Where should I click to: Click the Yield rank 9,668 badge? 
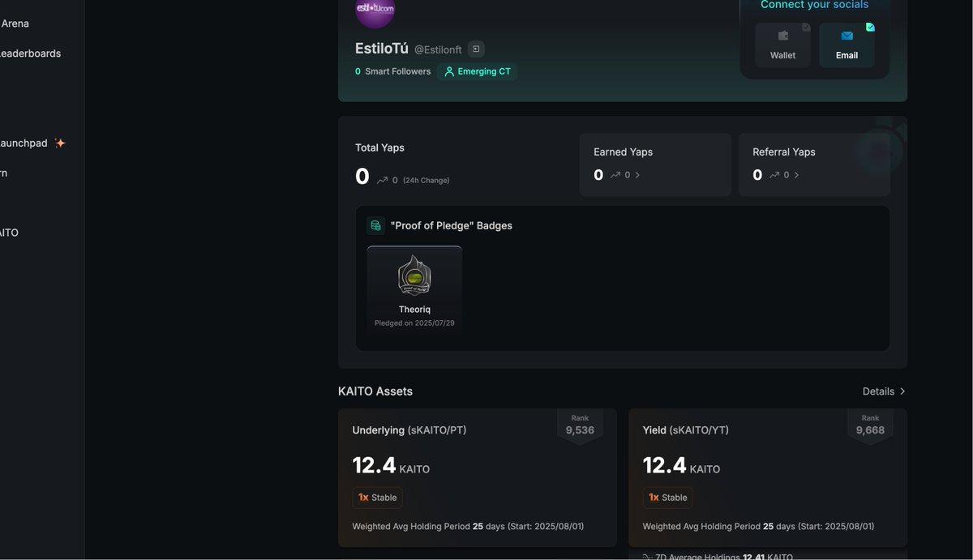870,426
